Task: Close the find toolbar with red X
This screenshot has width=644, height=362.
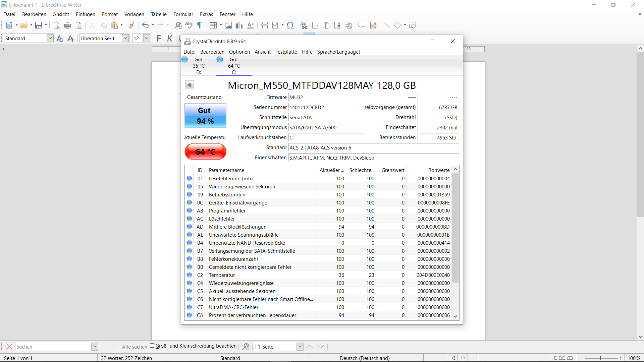Action: click(x=9, y=347)
